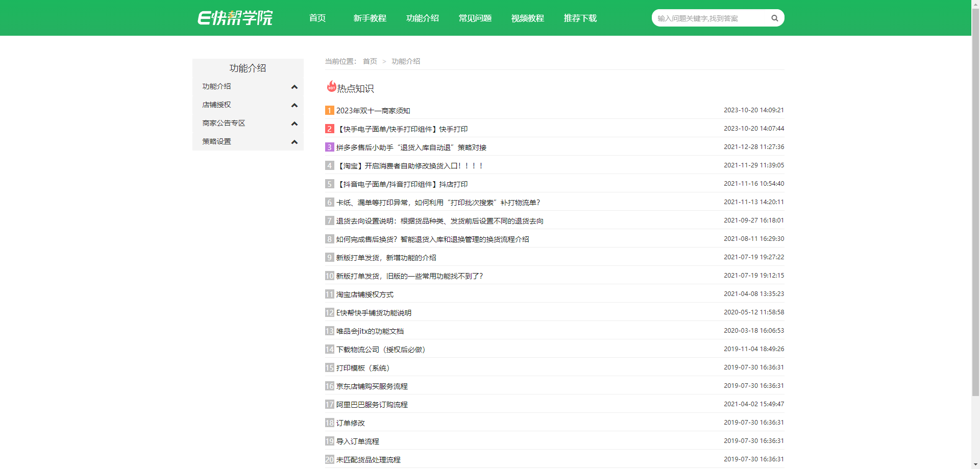Open article 抖音电子面单 抖店打印

pos(402,184)
